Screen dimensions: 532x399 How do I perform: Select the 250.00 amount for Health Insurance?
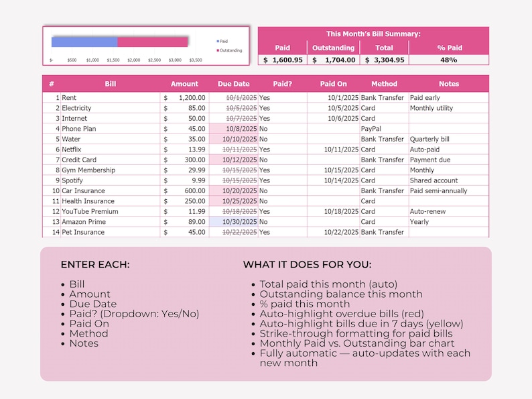tap(184, 201)
